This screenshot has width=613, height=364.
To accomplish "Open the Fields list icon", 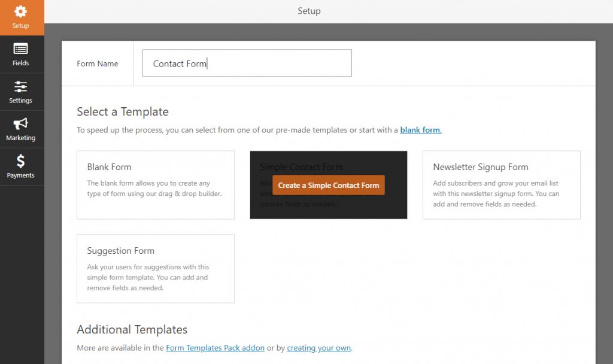I will tap(20, 49).
